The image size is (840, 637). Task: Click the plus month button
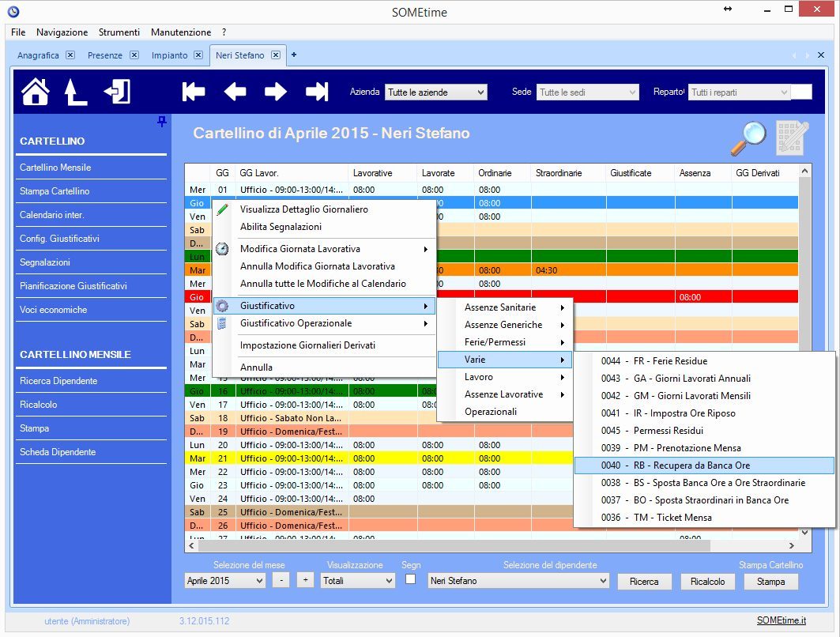pyautogui.click(x=305, y=580)
